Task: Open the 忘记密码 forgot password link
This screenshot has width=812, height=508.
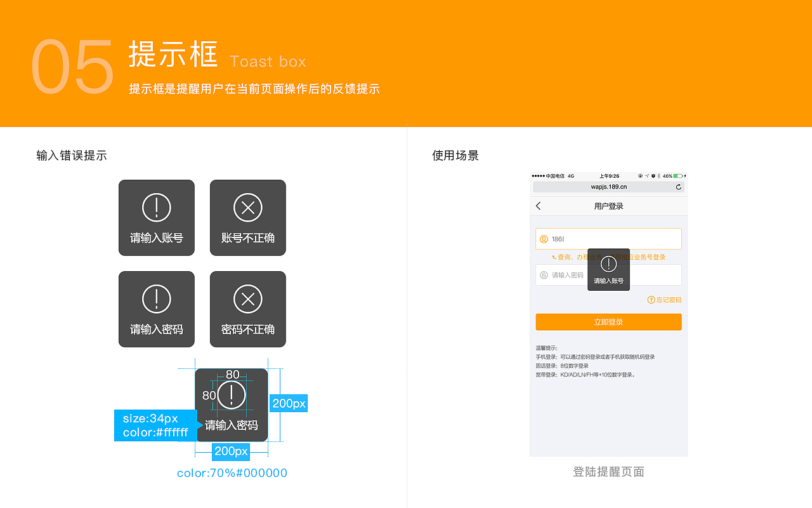Action: (669, 299)
